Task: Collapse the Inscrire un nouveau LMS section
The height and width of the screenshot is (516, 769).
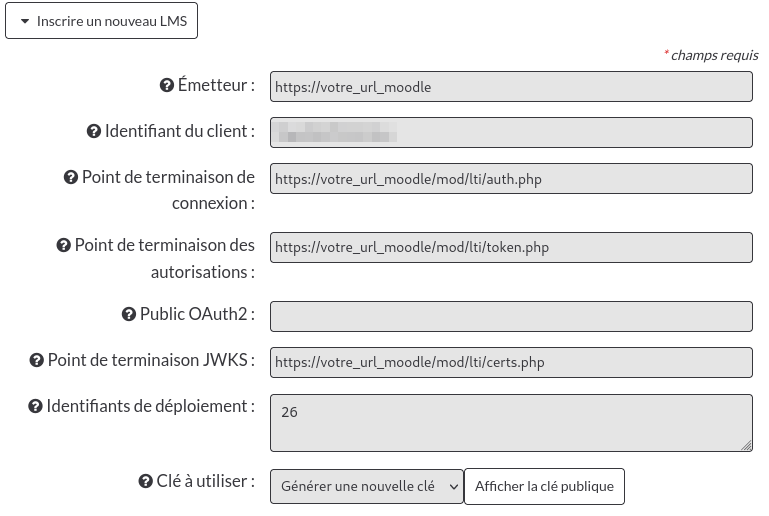Action: 102,21
